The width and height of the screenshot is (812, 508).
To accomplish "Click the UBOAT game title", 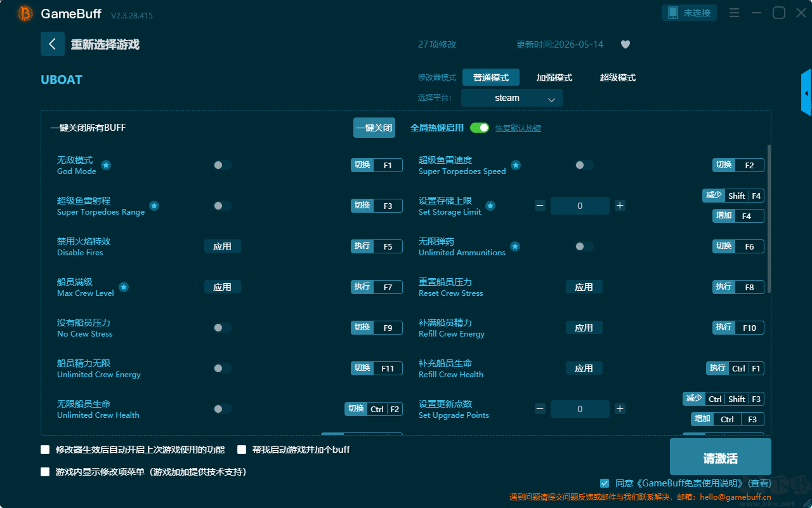I will pyautogui.click(x=62, y=79).
